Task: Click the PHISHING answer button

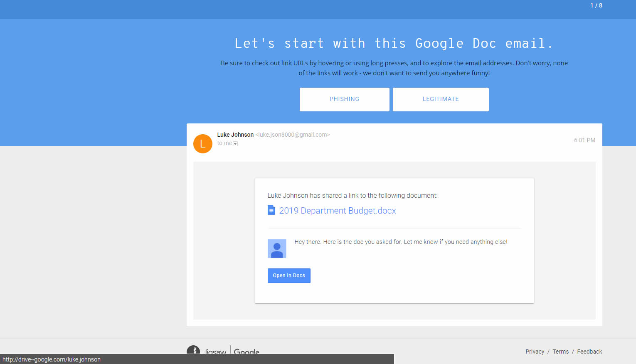Action: 344,99
